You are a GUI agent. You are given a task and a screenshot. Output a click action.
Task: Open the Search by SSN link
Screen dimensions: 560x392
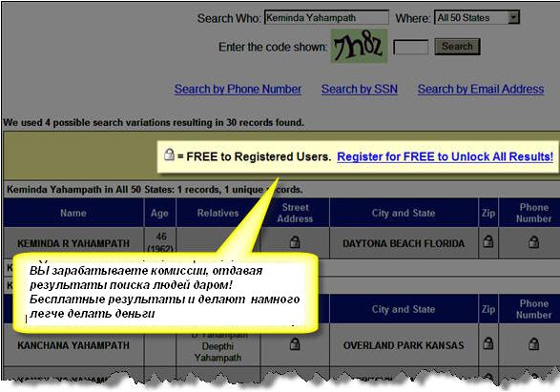pos(360,89)
